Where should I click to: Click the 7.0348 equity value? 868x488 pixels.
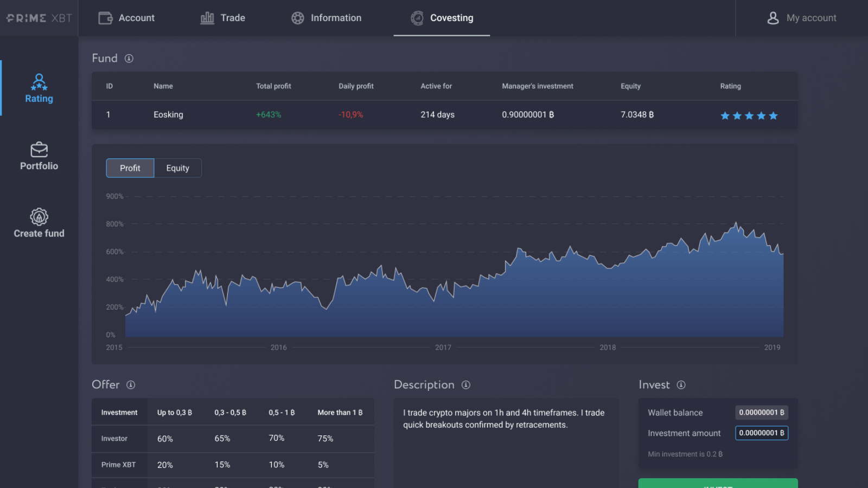coord(637,115)
